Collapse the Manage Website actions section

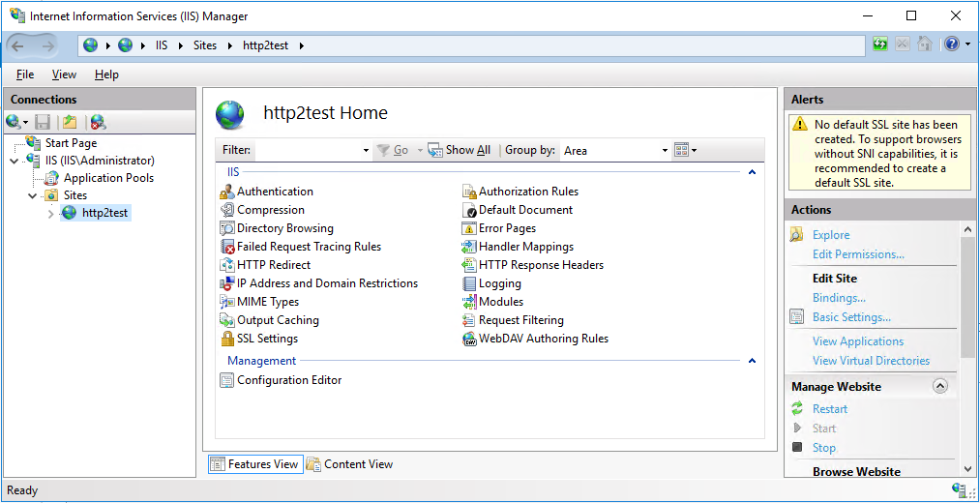coord(939,386)
